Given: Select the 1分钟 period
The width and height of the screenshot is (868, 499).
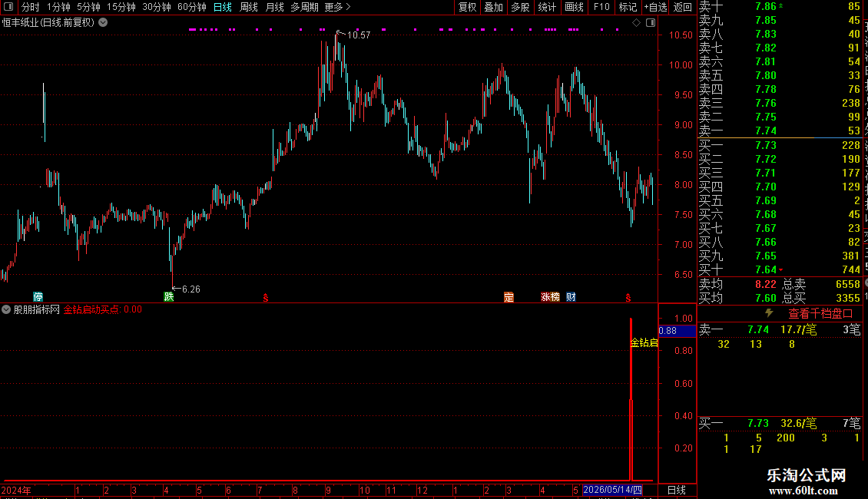Looking at the screenshot, I should (x=58, y=7).
